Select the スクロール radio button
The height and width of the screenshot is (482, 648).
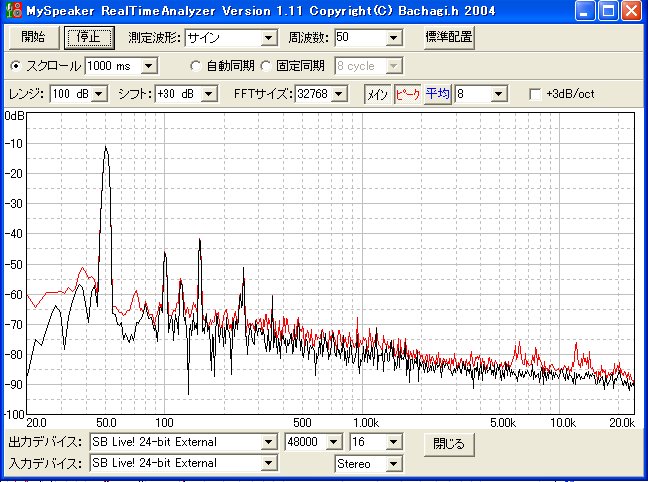(x=15, y=66)
